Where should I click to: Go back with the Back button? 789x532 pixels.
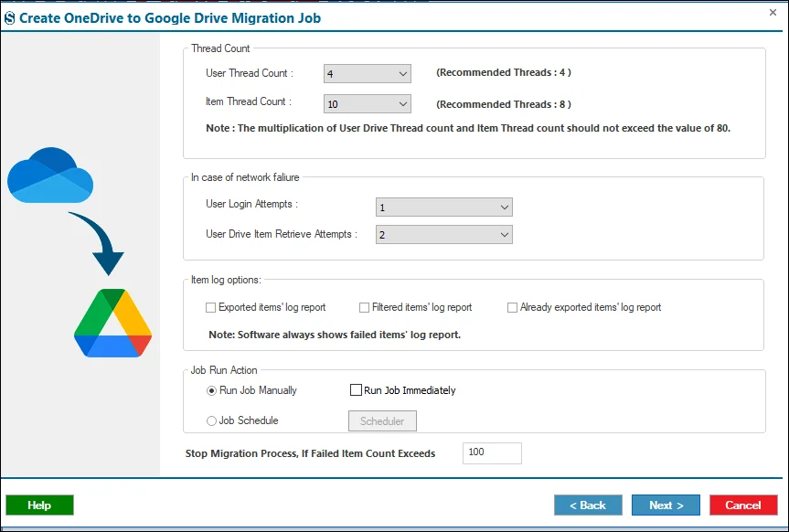588,505
